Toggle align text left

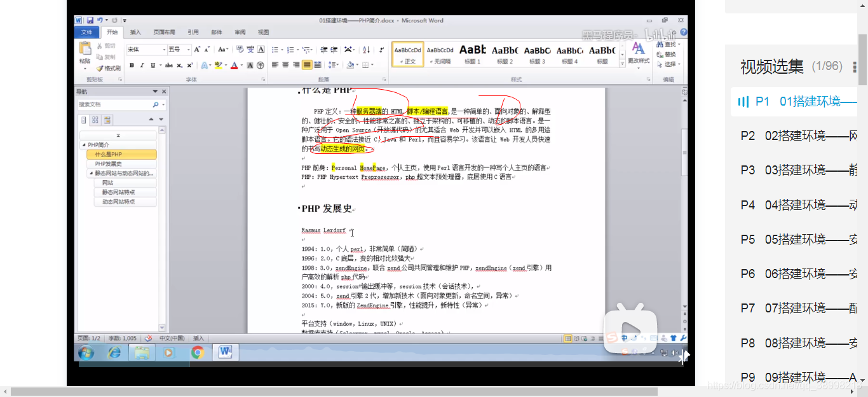(x=275, y=65)
